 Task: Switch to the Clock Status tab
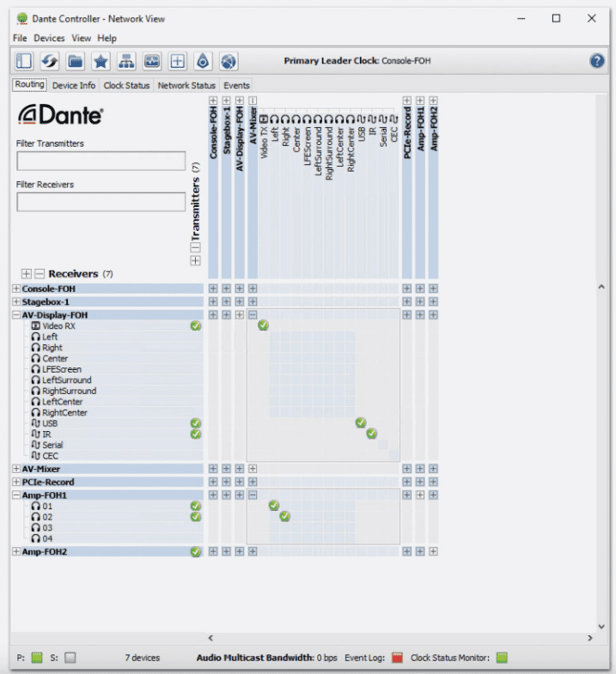pyautogui.click(x=126, y=85)
